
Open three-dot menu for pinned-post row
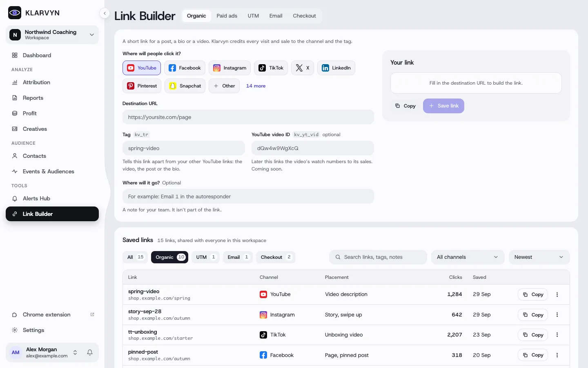557,355
